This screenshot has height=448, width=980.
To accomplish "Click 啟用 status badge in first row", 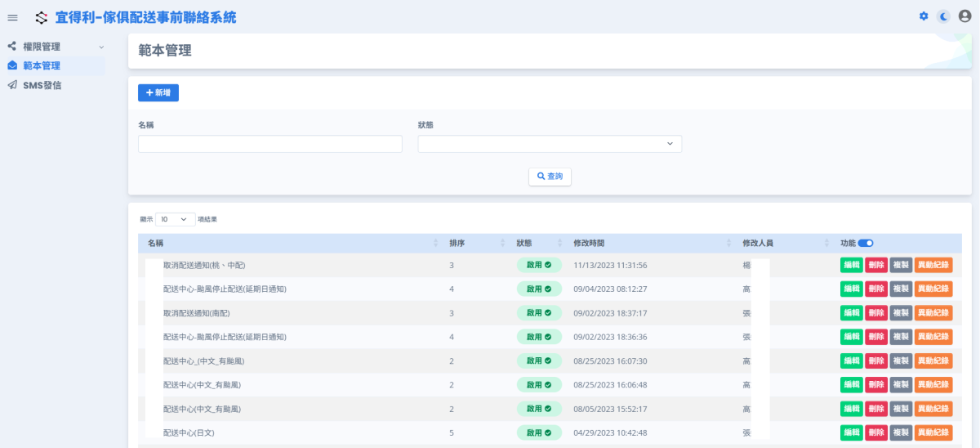I will click(x=539, y=265).
